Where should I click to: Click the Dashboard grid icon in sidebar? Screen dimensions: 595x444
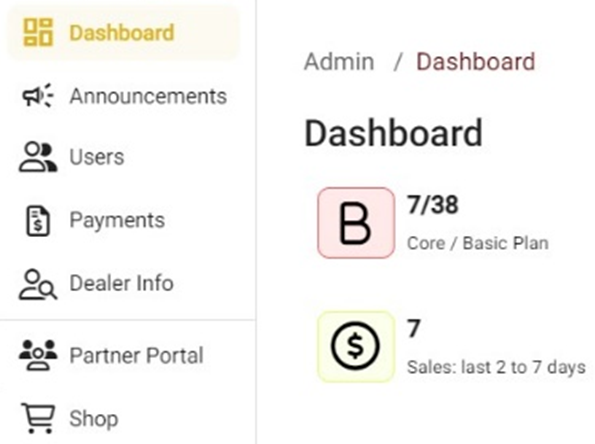[38, 32]
